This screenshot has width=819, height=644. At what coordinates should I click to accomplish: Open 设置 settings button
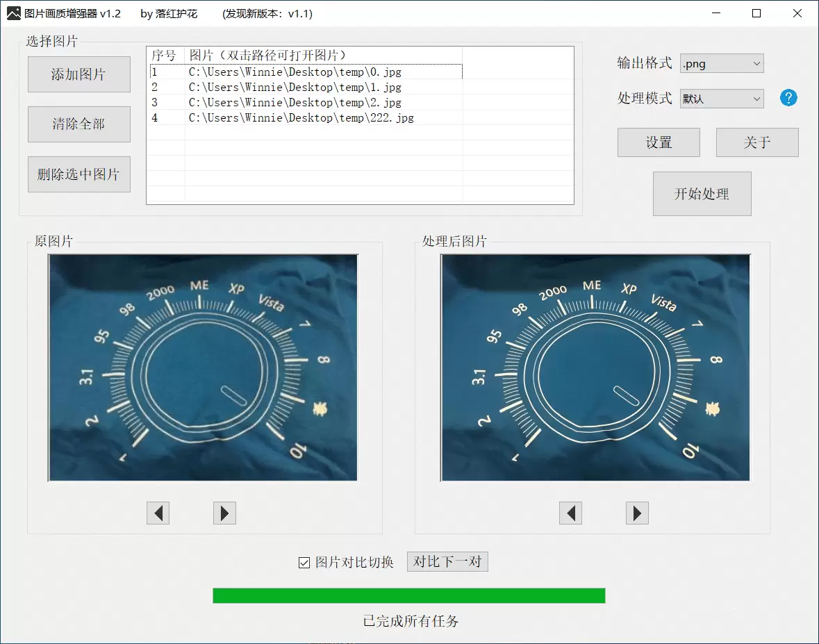659,142
